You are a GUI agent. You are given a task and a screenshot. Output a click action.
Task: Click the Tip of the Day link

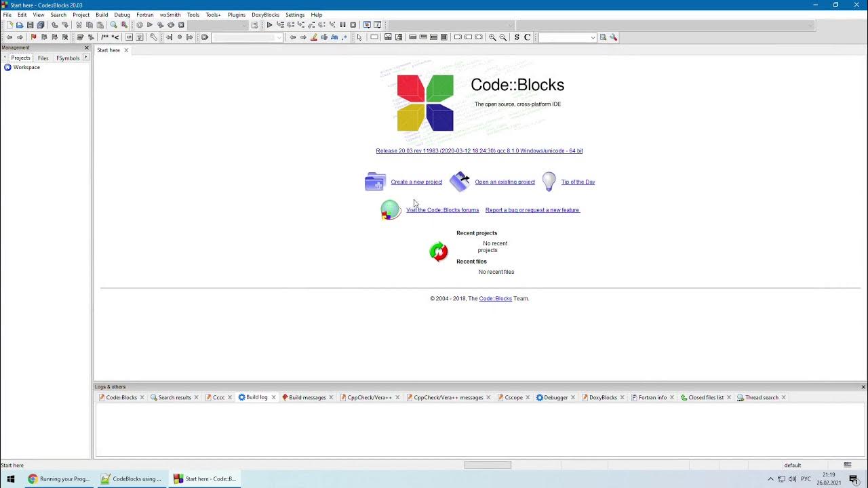click(x=578, y=182)
